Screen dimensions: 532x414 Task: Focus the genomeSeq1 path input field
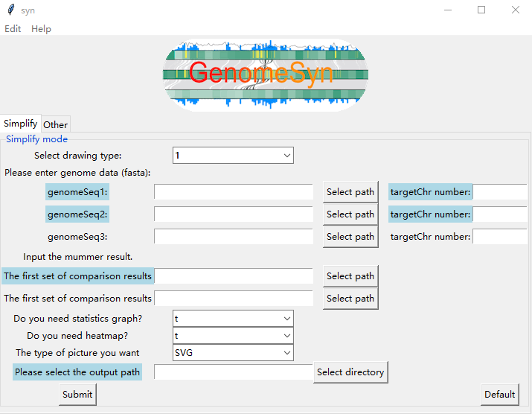click(x=234, y=192)
